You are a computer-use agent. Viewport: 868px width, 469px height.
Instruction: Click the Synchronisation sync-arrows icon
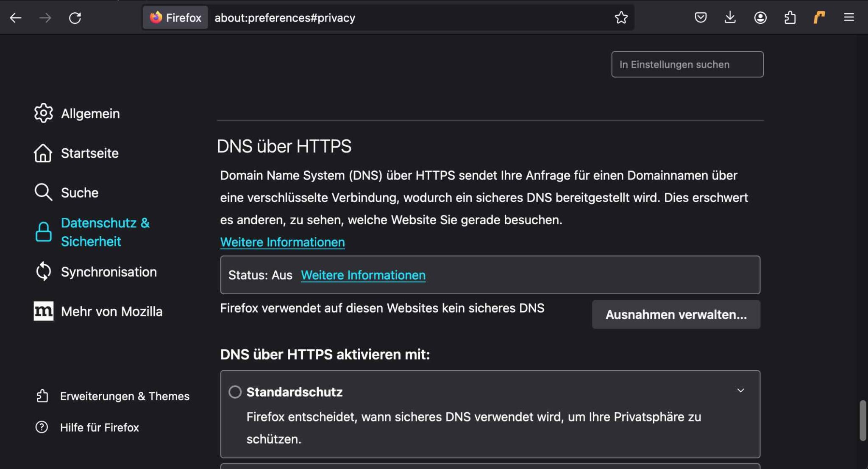point(43,271)
